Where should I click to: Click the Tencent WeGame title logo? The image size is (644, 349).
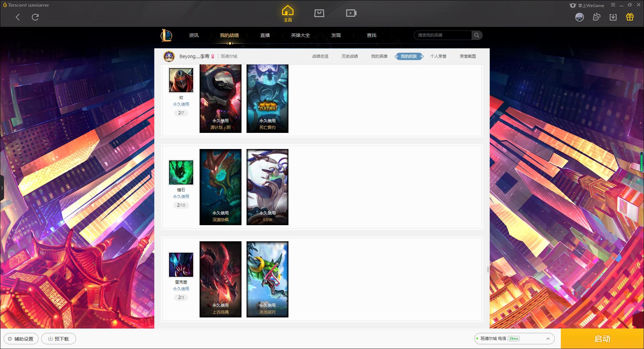pyautogui.click(x=26, y=5)
